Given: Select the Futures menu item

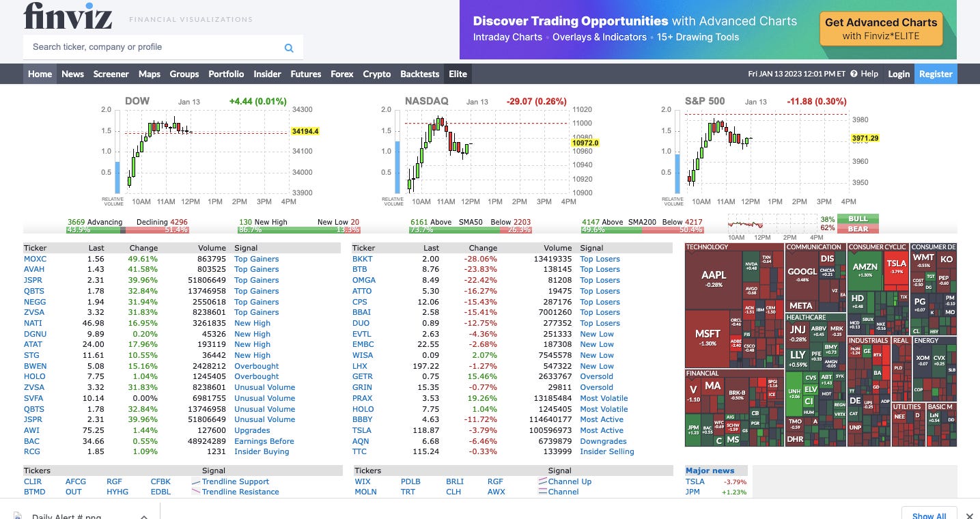Looking at the screenshot, I should coord(305,74).
